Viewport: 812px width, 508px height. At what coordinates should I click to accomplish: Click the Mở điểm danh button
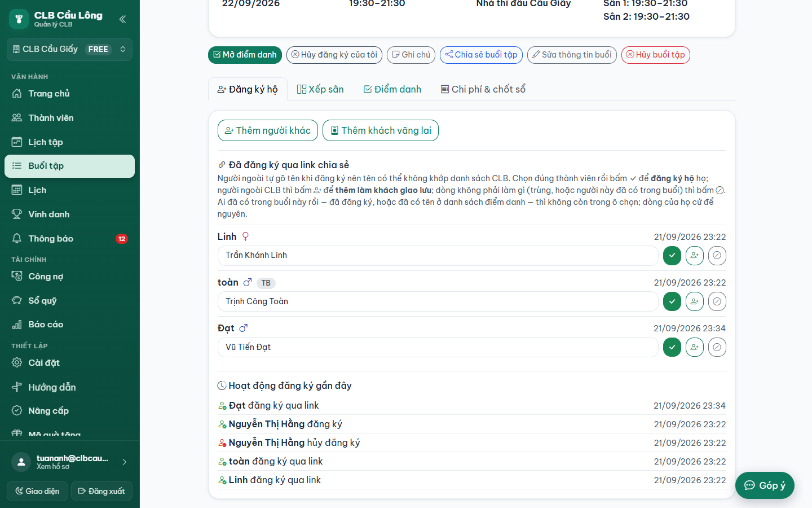coord(245,55)
